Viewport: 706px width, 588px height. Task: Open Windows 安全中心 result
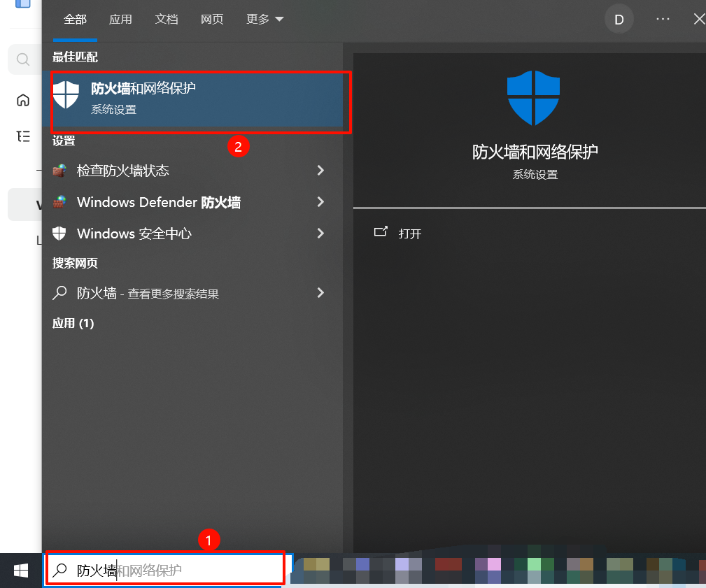pos(192,234)
